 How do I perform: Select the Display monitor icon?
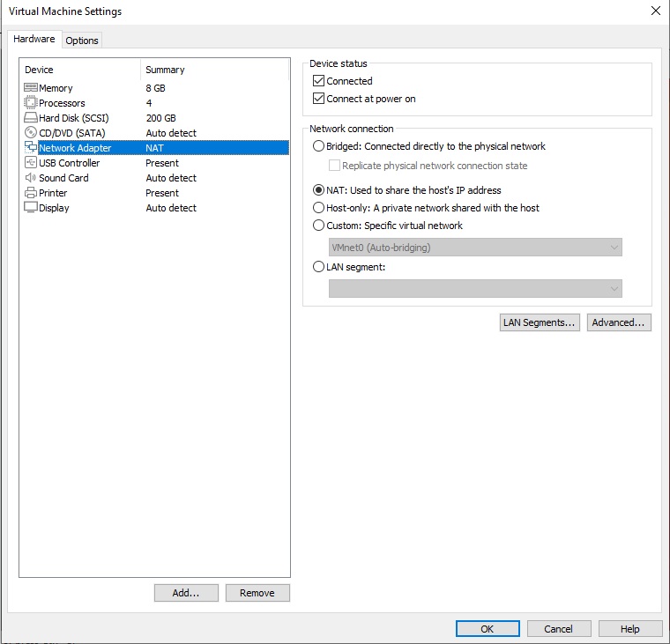point(31,207)
